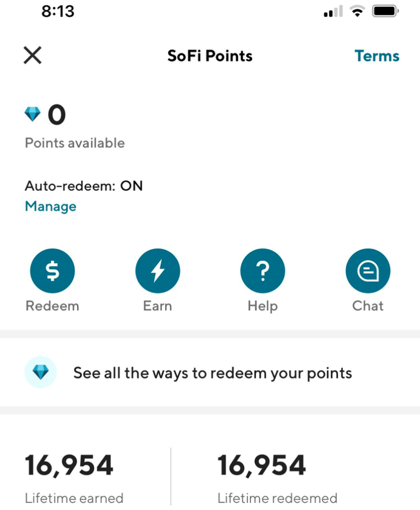Screen dimensions: 420x510
Task: Tap the Redeem label
Action: click(52, 306)
